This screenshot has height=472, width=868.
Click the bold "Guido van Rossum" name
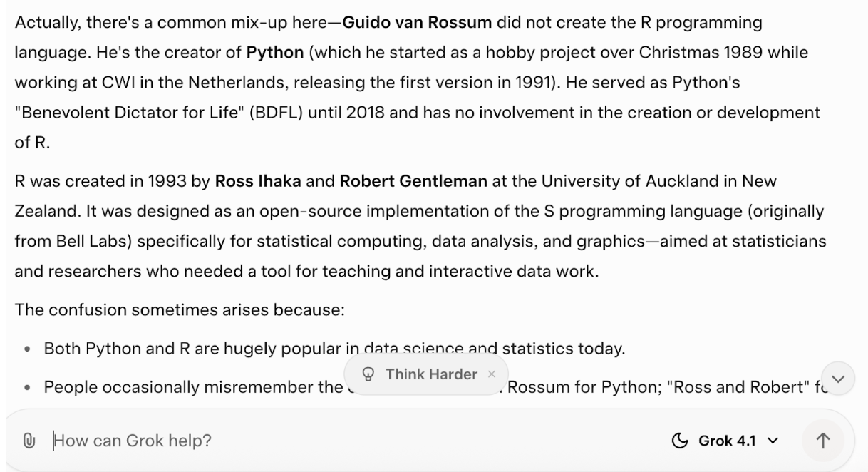coord(417,23)
